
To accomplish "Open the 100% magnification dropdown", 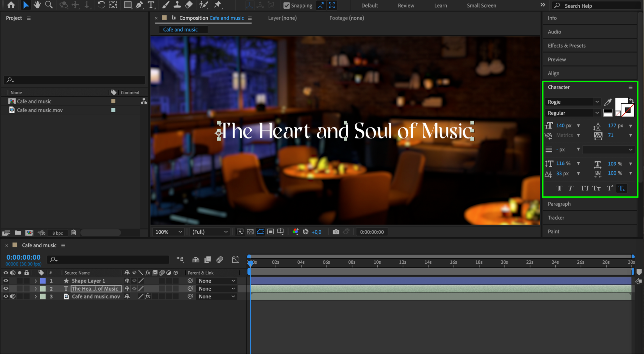I will point(168,232).
